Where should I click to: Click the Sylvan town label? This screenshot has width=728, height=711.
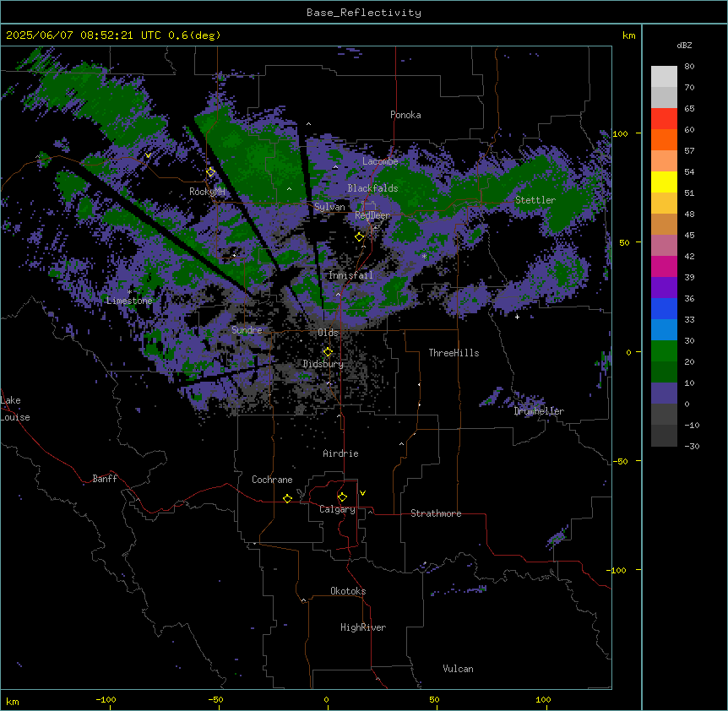click(x=329, y=207)
